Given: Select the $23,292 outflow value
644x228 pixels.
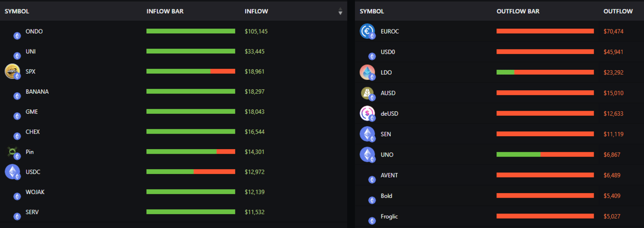Looking at the screenshot, I should (x=613, y=72).
